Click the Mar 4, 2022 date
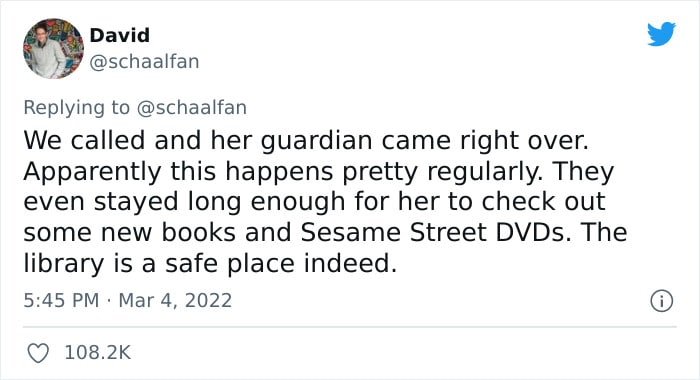 175,300
